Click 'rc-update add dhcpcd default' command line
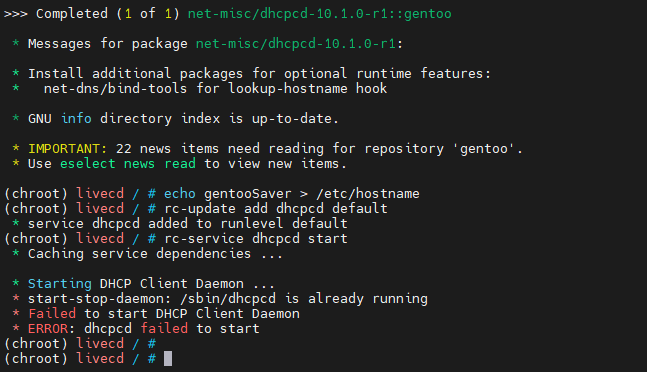The height and width of the screenshot is (372, 647). [196, 209]
